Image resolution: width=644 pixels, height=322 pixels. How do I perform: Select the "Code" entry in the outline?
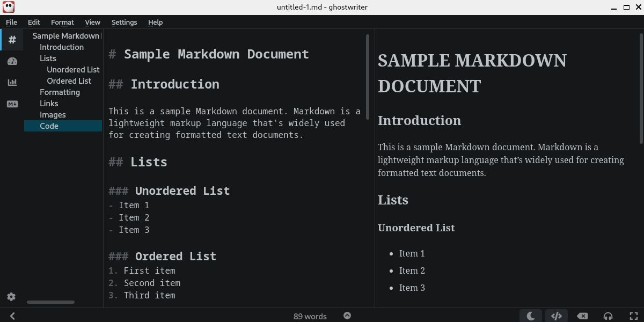click(x=49, y=126)
